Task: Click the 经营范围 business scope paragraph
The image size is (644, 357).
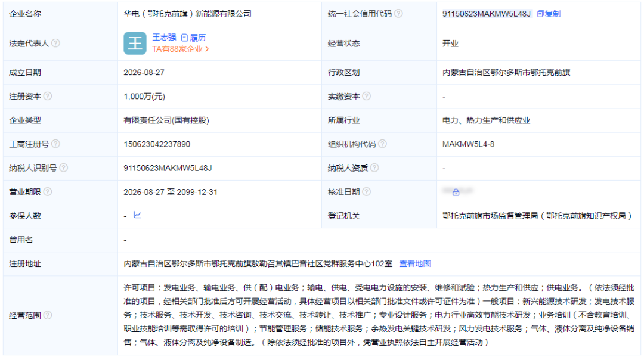Action: click(379, 315)
